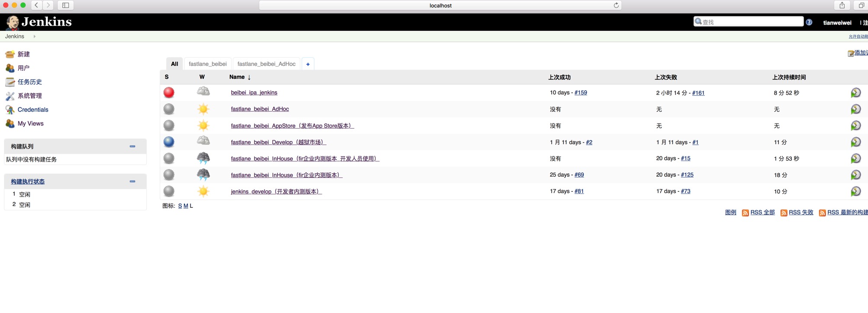Schedule a build for jenkins_develop
The width and height of the screenshot is (868, 313).
[x=855, y=191]
